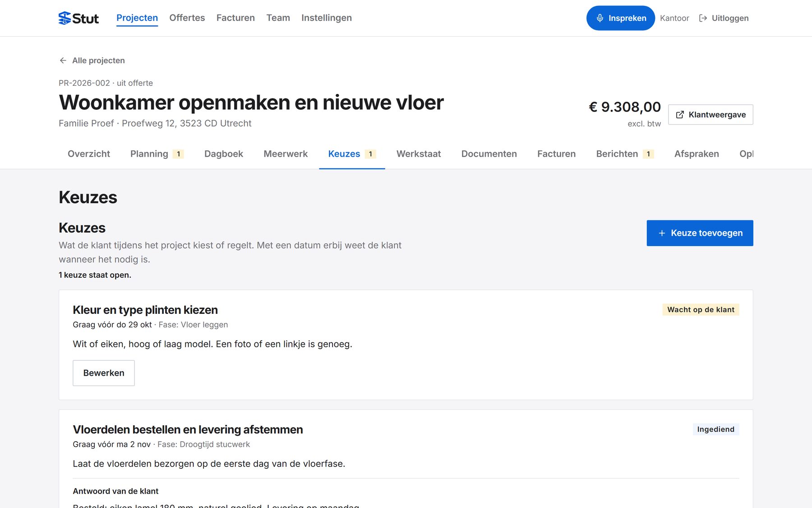Click the PR-2026-002 project number
The width and height of the screenshot is (812, 508).
pyautogui.click(x=84, y=83)
